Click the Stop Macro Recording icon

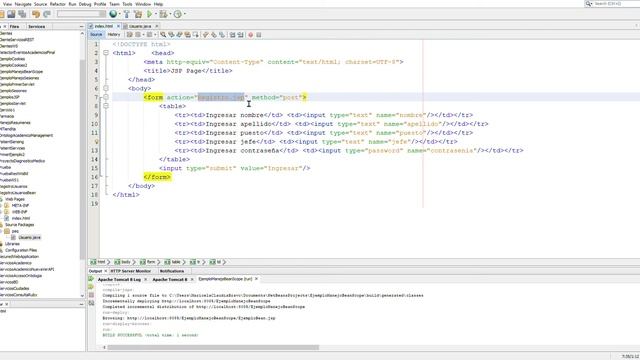(259, 35)
